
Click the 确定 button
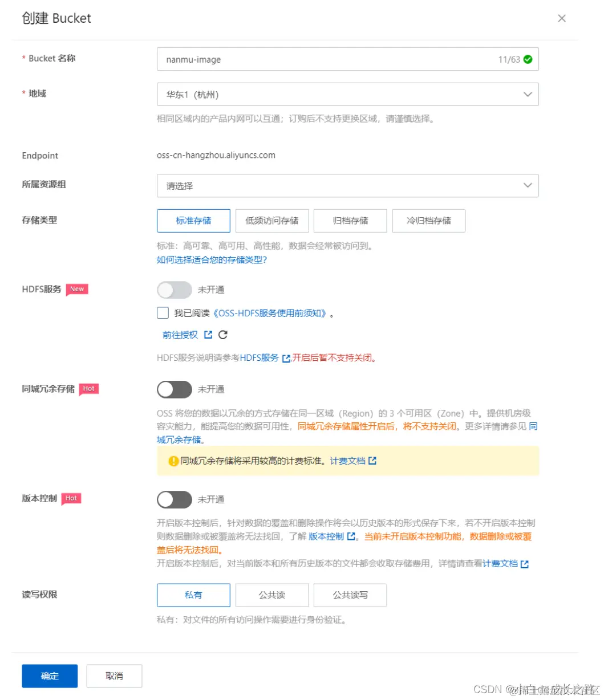pyautogui.click(x=49, y=675)
